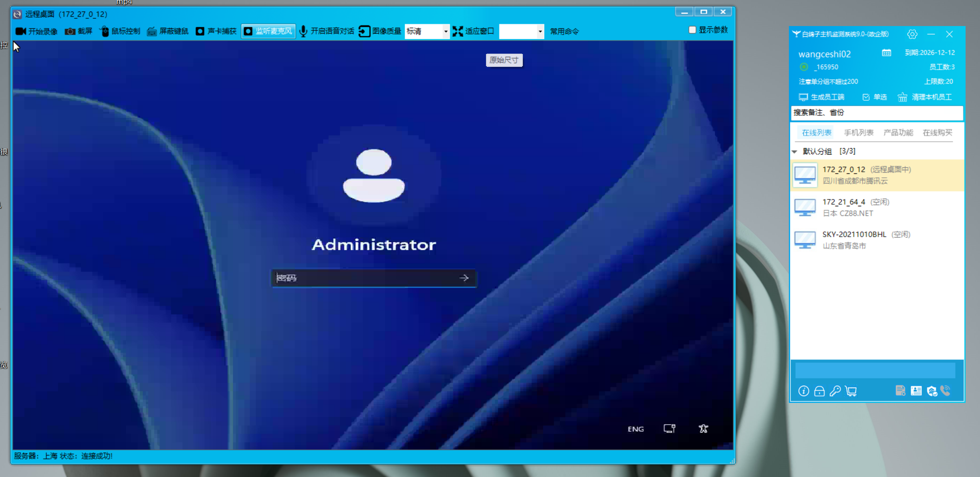Click the 开始录像 record icon
Screen dimensions: 980x477
click(21, 31)
